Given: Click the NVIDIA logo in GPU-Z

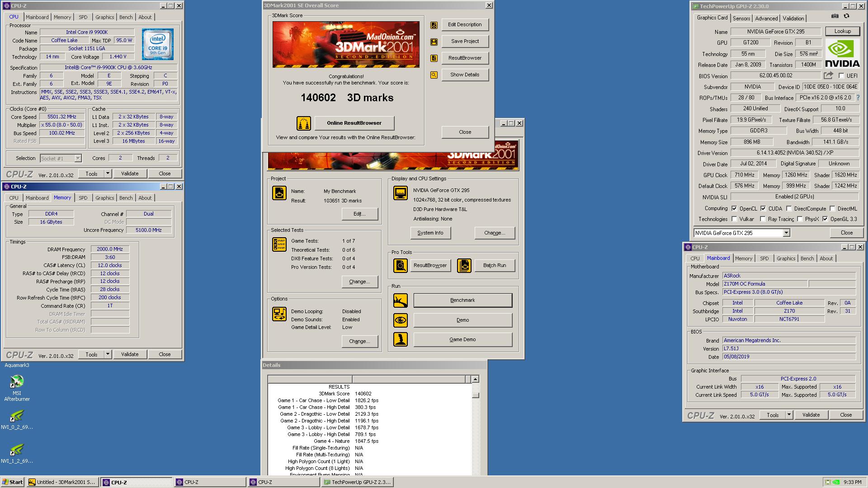Looking at the screenshot, I should [x=842, y=53].
